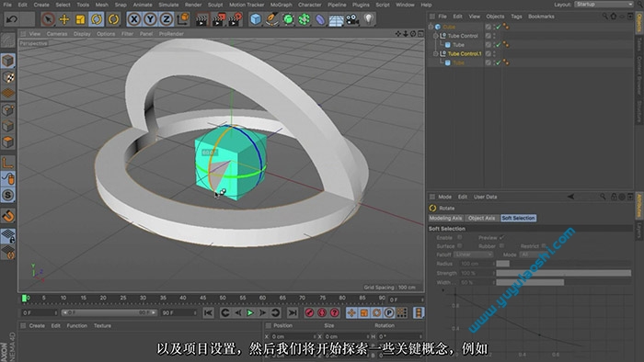Click Record Active Objects red button
Viewport: 644px width, 362px height.
coord(309,312)
